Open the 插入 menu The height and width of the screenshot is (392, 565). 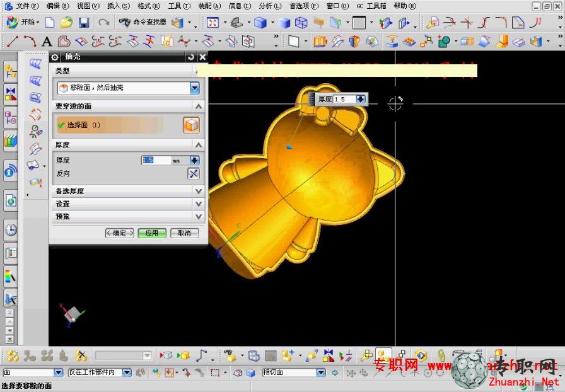(119, 6)
